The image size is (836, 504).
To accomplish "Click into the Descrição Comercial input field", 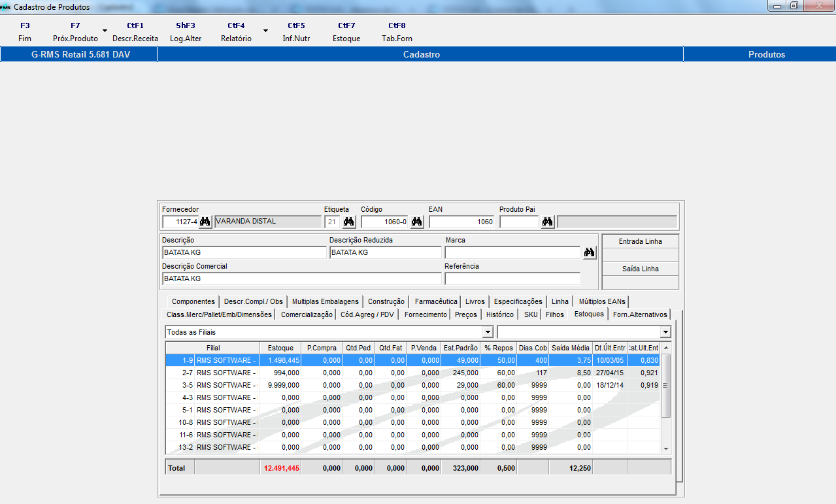I will pos(301,278).
